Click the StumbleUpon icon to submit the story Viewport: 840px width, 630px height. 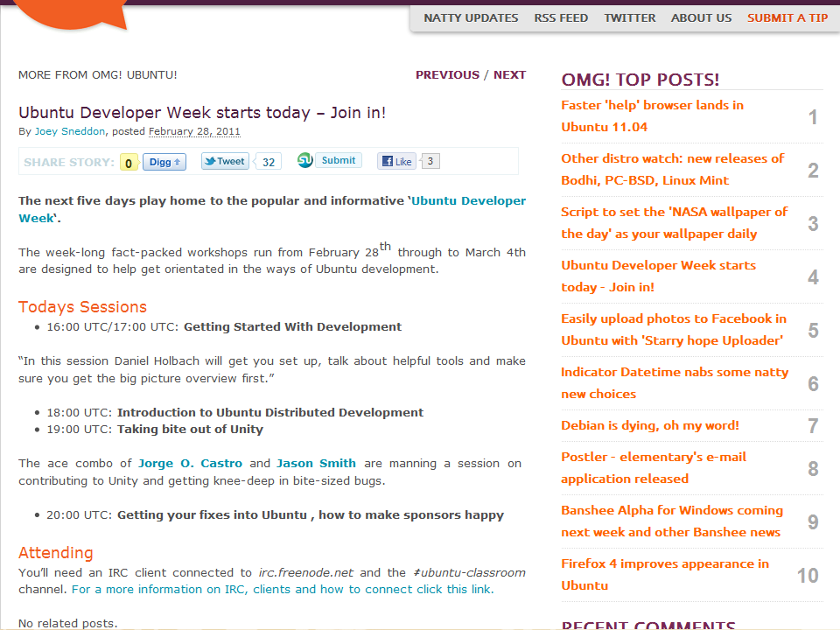coord(305,160)
